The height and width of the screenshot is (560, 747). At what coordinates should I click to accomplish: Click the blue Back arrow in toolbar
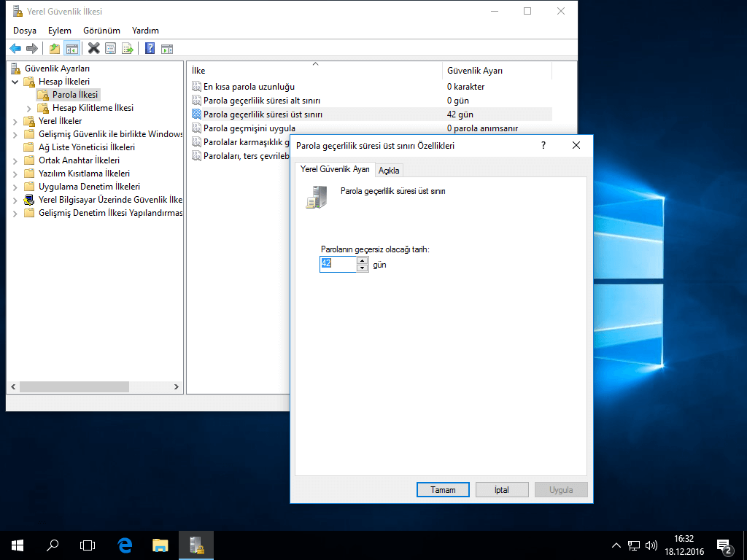point(15,49)
